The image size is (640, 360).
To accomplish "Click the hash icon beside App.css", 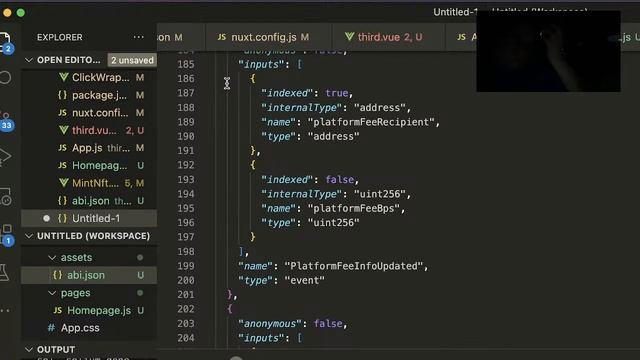I will click(51, 328).
